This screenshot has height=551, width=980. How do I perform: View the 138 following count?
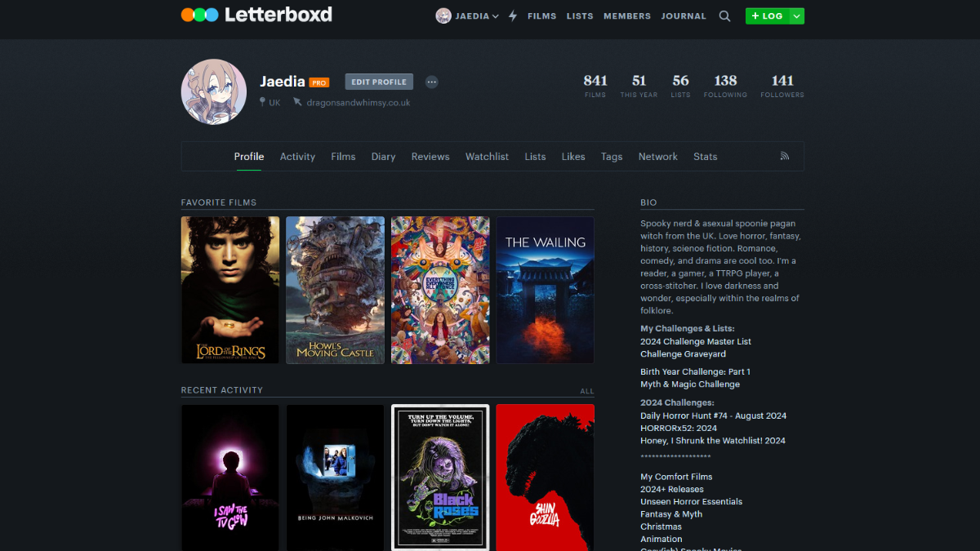tap(725, 85)
